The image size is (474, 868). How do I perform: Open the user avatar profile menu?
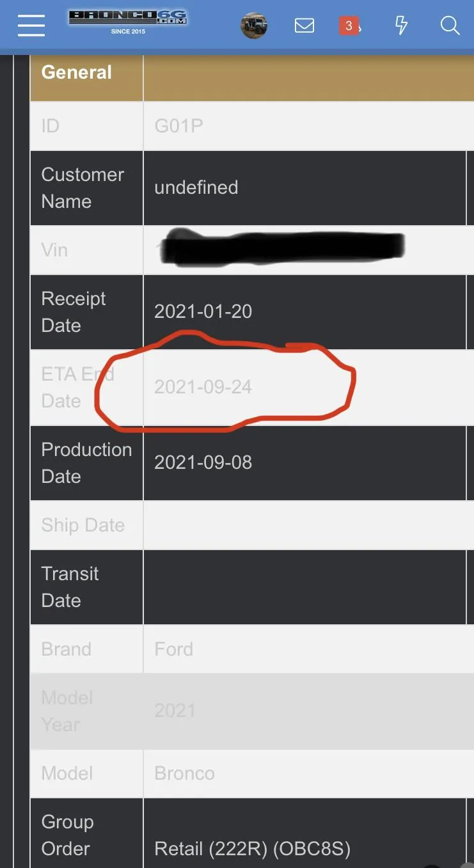pos(254,26)
